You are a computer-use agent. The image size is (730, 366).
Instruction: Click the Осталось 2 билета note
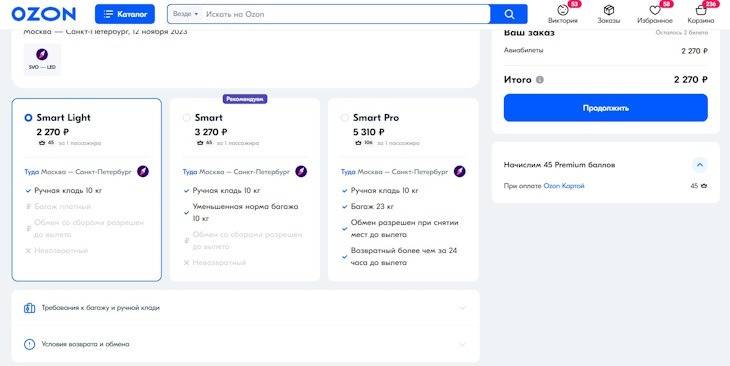(x=682, y=33)
